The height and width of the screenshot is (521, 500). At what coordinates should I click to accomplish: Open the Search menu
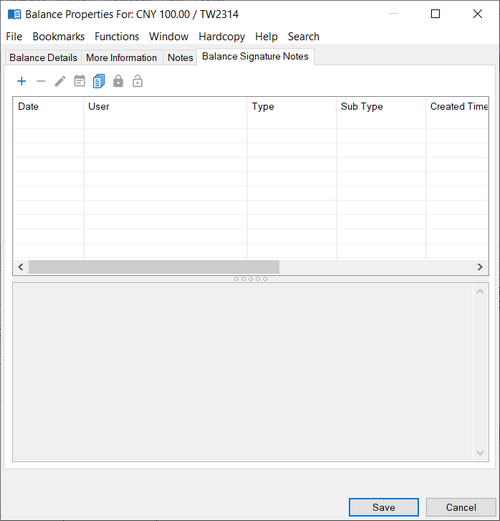[303, 36]
